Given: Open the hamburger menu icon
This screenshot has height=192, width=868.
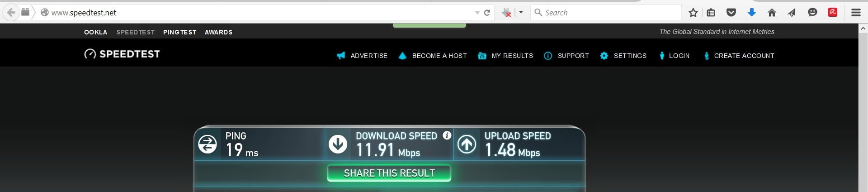Looking at the screenshot, I should [x=856, y=13].
